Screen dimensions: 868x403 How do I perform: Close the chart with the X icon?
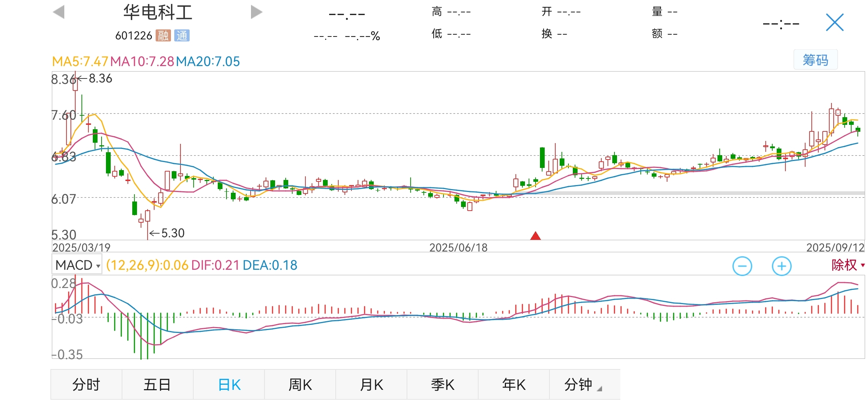(835, 22)
